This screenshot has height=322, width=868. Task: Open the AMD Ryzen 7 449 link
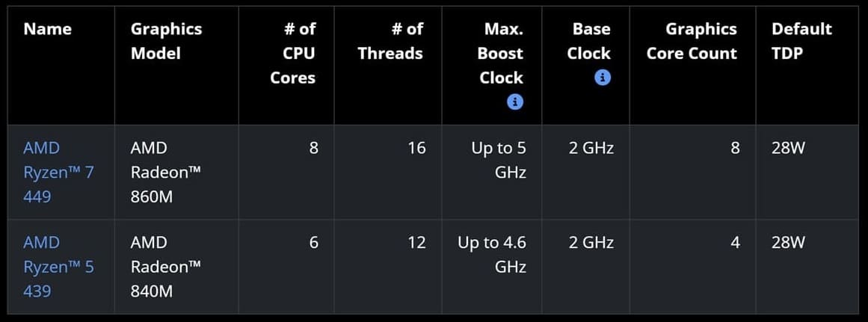(x=58, y=172)
